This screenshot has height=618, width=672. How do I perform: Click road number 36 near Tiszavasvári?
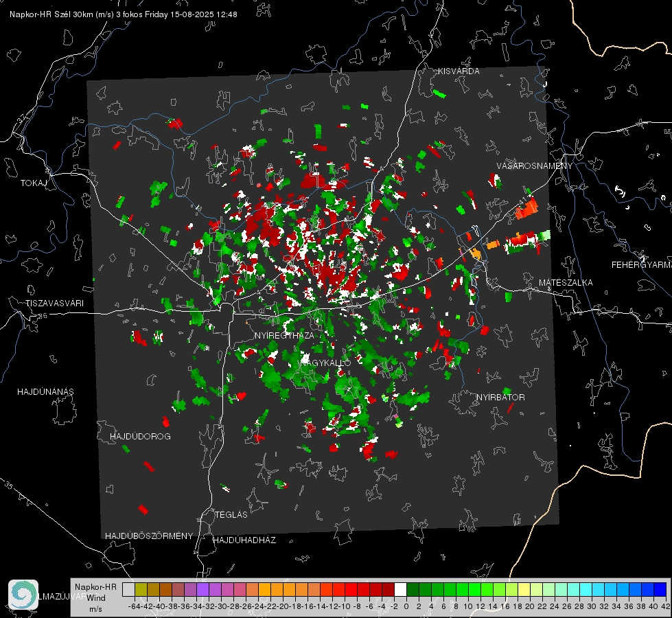pyautogui.click(x=43, y=316)
